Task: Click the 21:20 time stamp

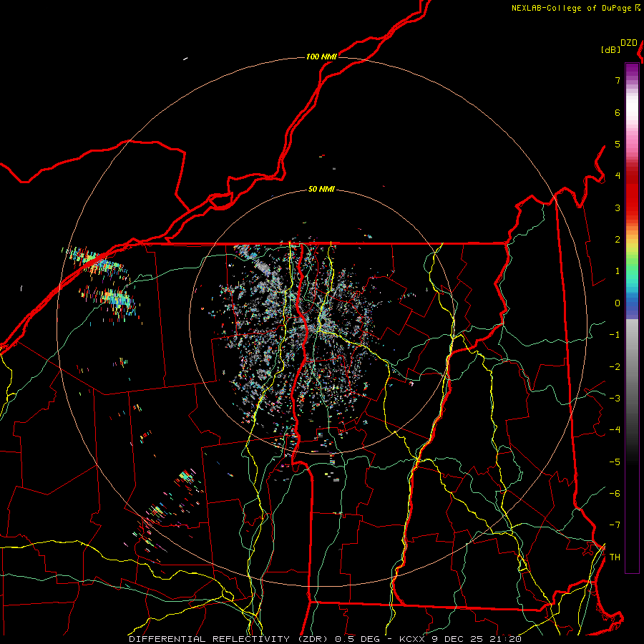Action: [506, 639]
